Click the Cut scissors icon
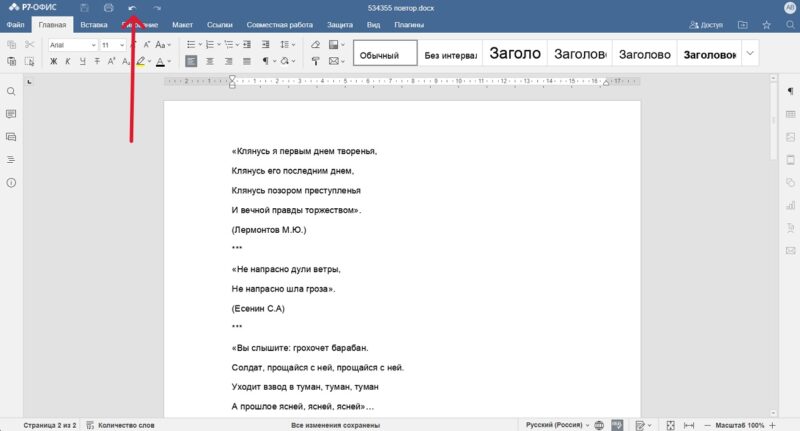800x431 pixels. tap(29, 45)
